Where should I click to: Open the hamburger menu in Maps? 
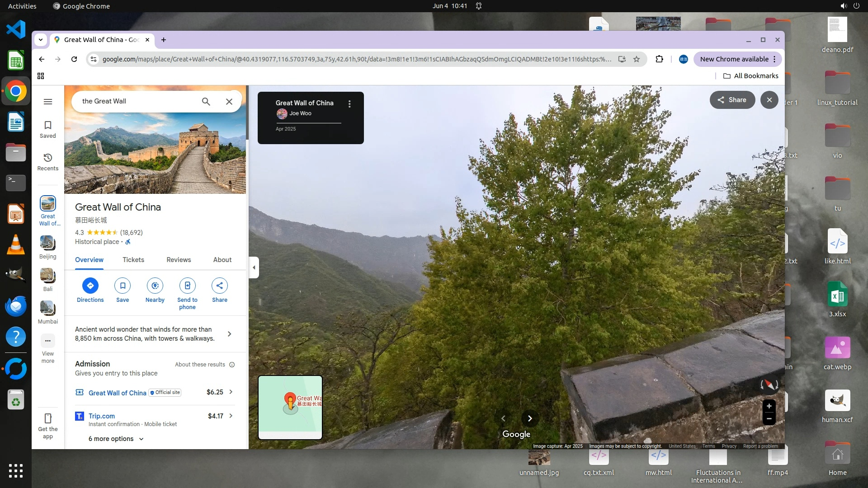click(x=48, y=102)
